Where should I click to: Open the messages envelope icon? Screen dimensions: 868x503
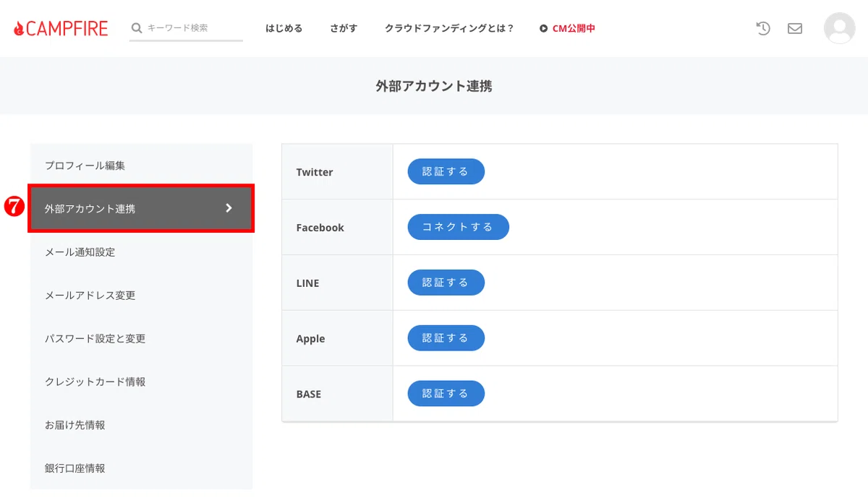[795, 28]
